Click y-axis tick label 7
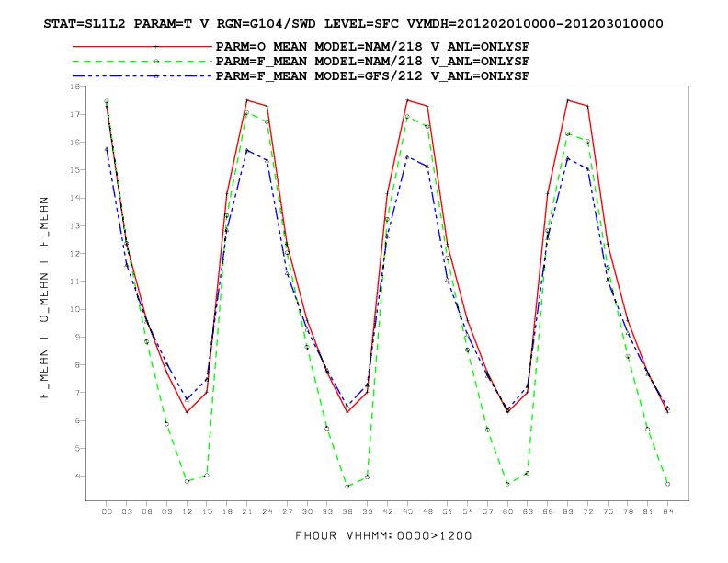The width and height of the screenshot is (728, 563). pyautogui.click(x=77, y=393)
